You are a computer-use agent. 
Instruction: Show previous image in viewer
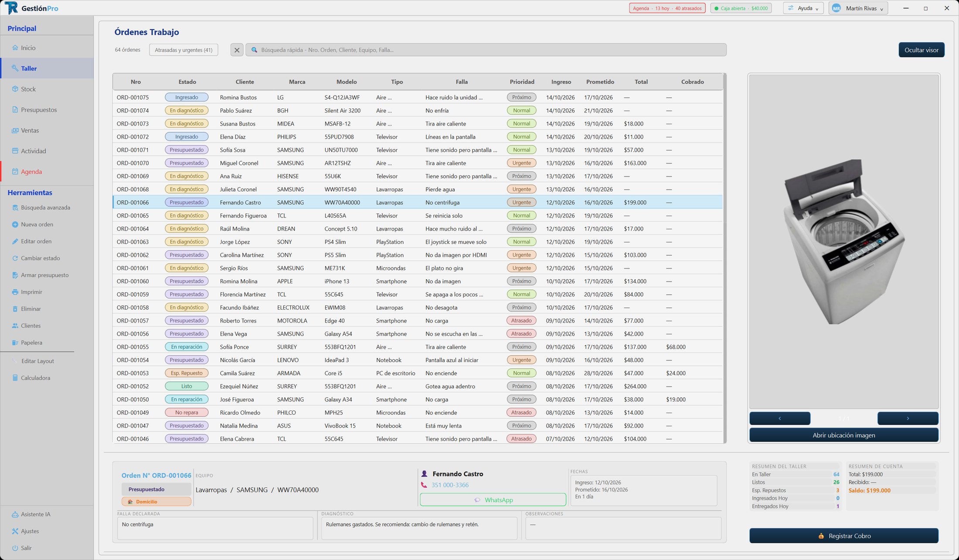click(780, 418)
